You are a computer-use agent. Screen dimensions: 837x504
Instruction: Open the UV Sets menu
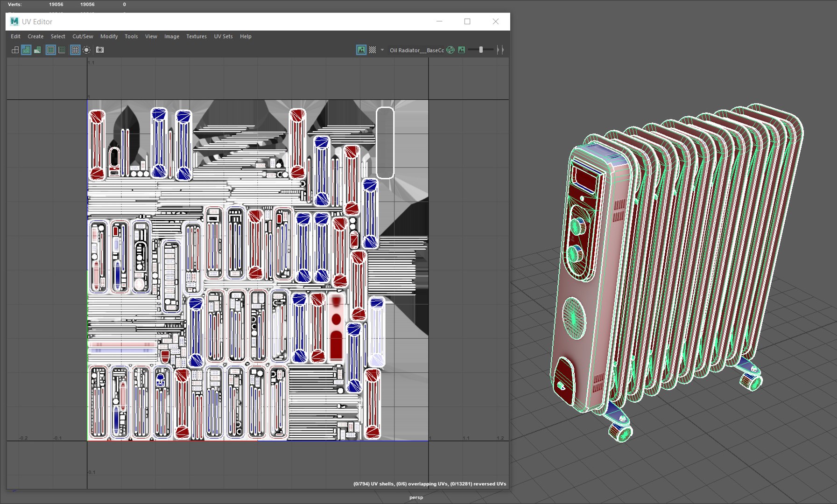coord(223,36)
